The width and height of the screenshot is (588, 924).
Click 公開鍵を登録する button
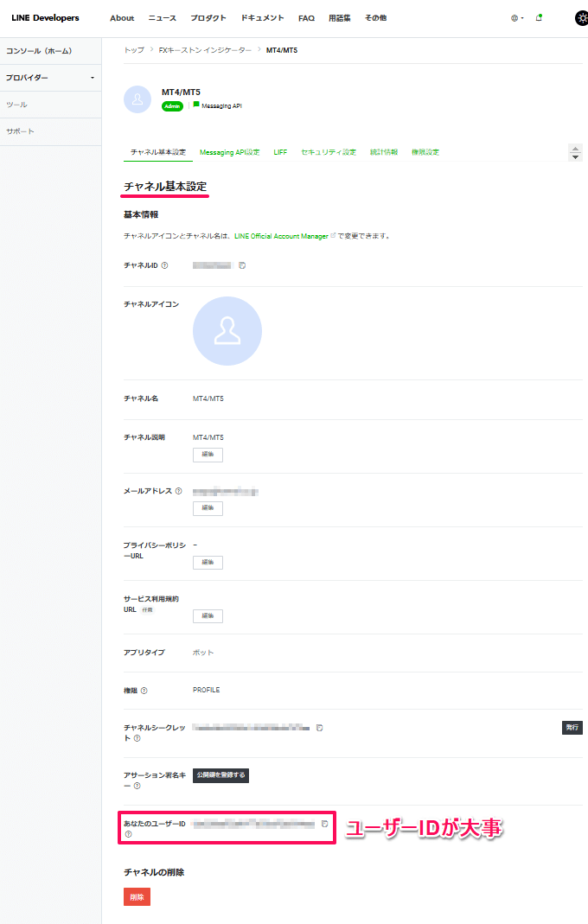(x=220, y=775)
